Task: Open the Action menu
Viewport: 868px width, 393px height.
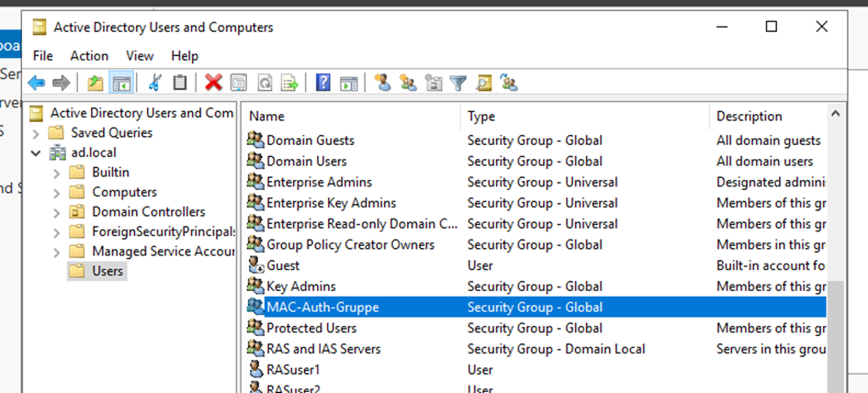Action: 89,56
